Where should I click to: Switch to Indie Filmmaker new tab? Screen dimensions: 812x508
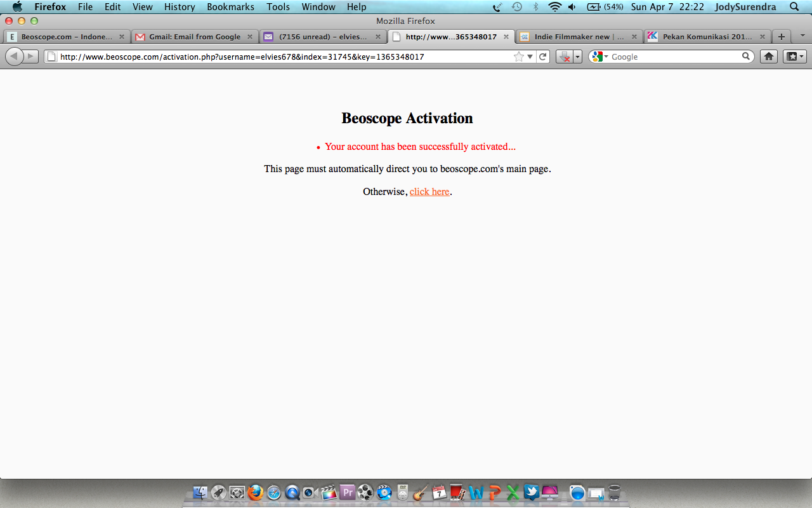(579, 37)
